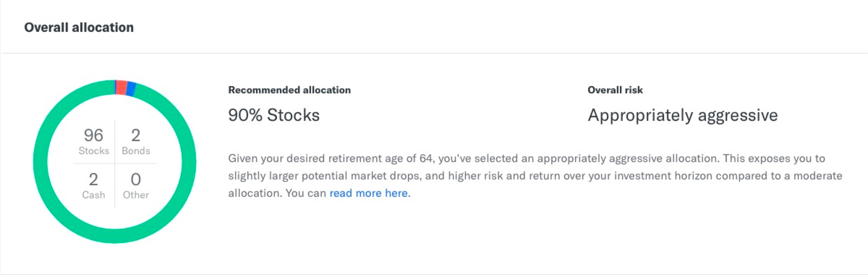
Task: Click the Recommended allocation label
Action: click(289, 90)
